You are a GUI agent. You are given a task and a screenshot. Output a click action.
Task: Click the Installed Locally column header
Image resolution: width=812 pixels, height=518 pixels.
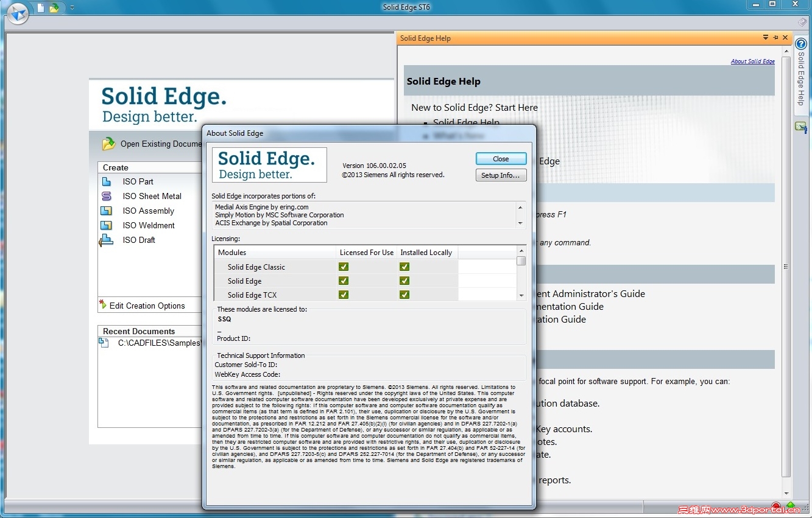click(427, 252)
